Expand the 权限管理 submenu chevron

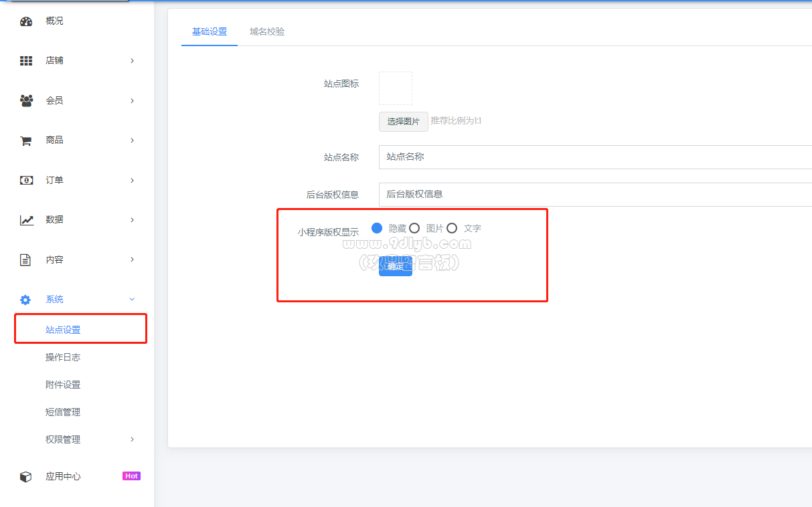132,439
